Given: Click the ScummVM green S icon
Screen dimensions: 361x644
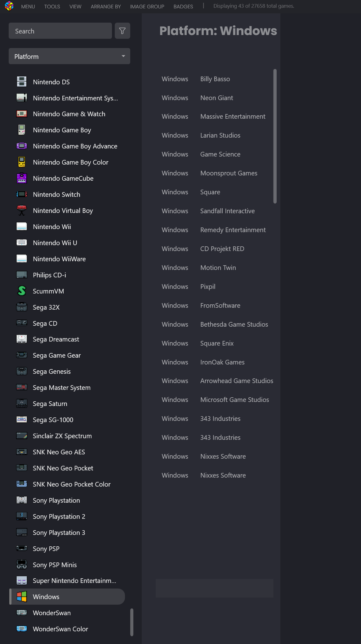Looking at the screenshot, I should coord(22,291).
